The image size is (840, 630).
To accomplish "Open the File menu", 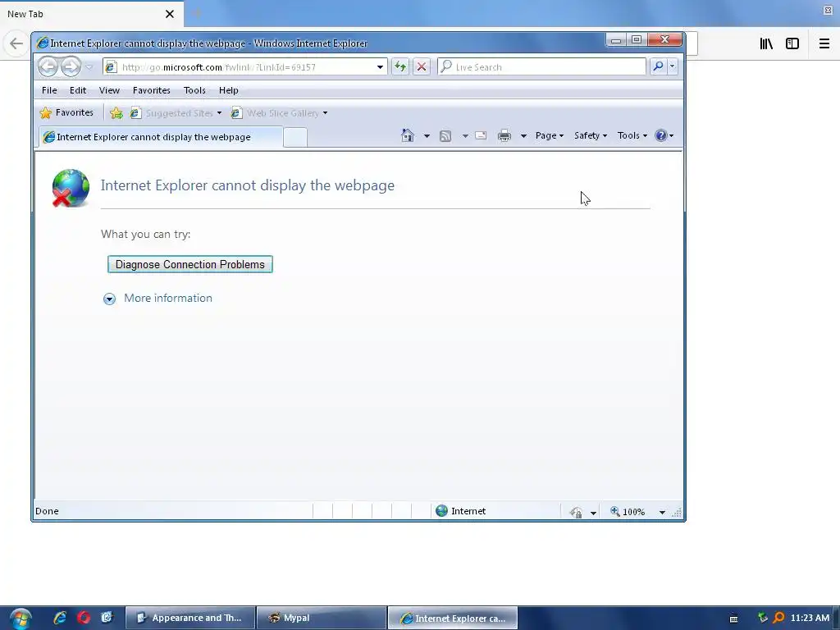I will pyautogui.click(x=49, y=90).
